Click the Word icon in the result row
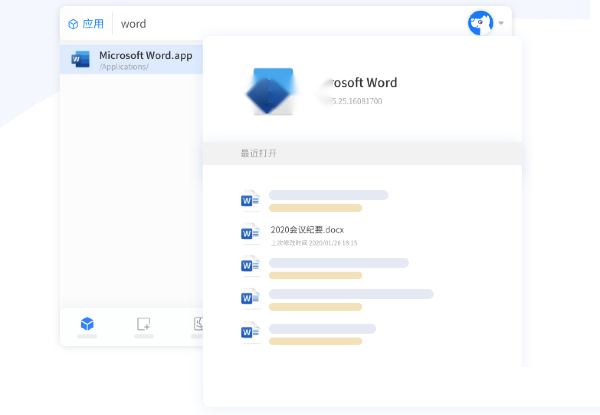 80,59
